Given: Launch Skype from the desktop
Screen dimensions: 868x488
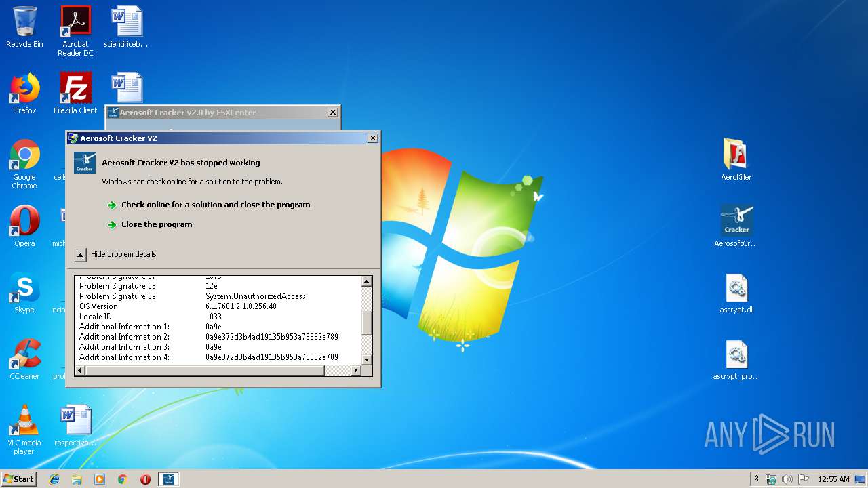Looking at the screenshot, I should (x=24, y=293).
